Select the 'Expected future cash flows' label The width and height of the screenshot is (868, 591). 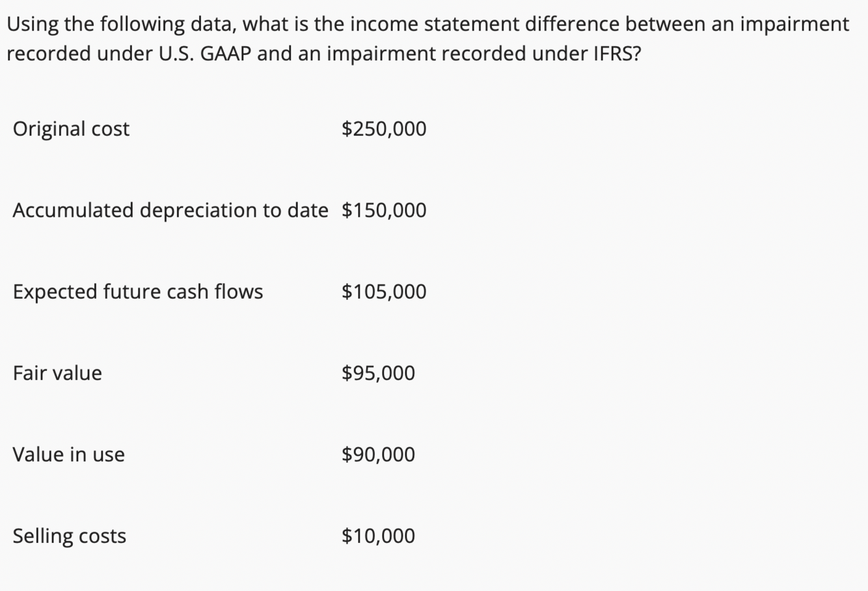tap(138, 292)
